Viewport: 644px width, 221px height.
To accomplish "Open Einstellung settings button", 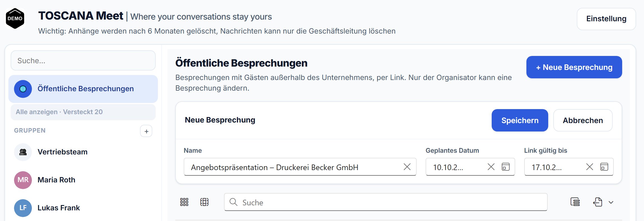I will 606,19.
